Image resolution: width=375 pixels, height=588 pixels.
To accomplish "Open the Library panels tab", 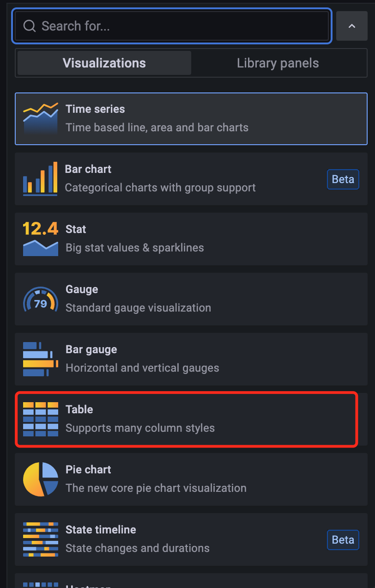I will tap(278, 63).
